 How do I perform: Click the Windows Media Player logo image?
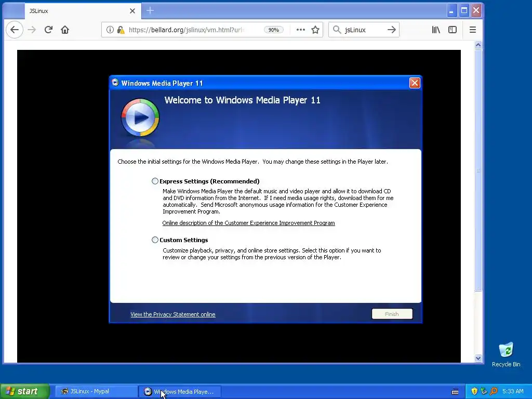click(x=140, y=117)
